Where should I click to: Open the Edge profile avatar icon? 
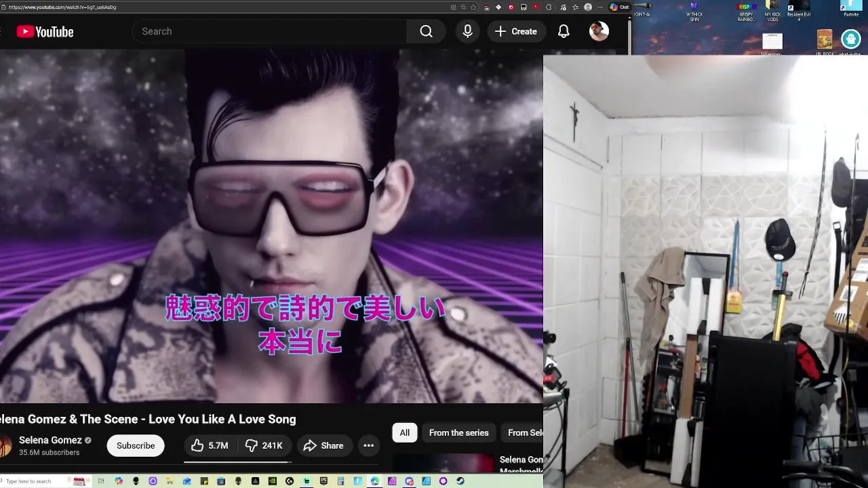click(588, 7)
